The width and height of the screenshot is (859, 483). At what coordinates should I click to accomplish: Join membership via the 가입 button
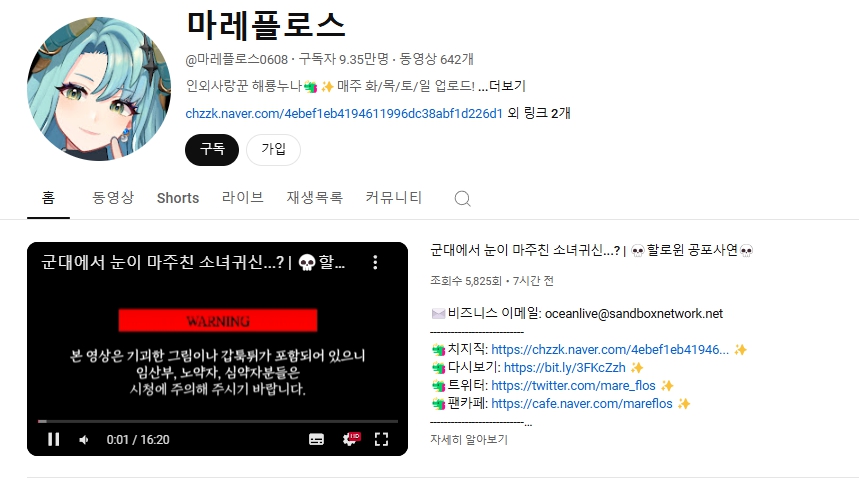coord(273,150)
